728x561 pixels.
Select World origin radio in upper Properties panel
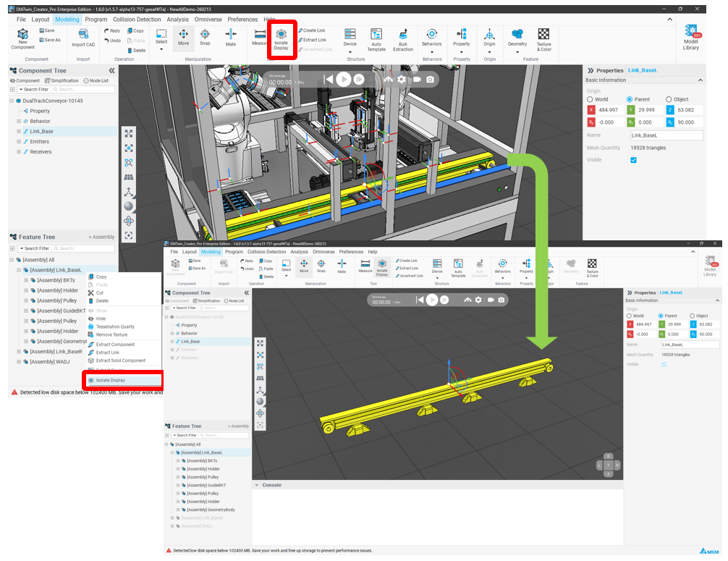tap(590, 99)
